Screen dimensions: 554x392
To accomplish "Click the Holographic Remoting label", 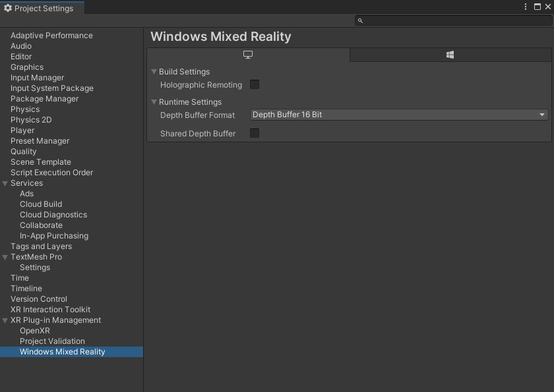I will [201, 85].
